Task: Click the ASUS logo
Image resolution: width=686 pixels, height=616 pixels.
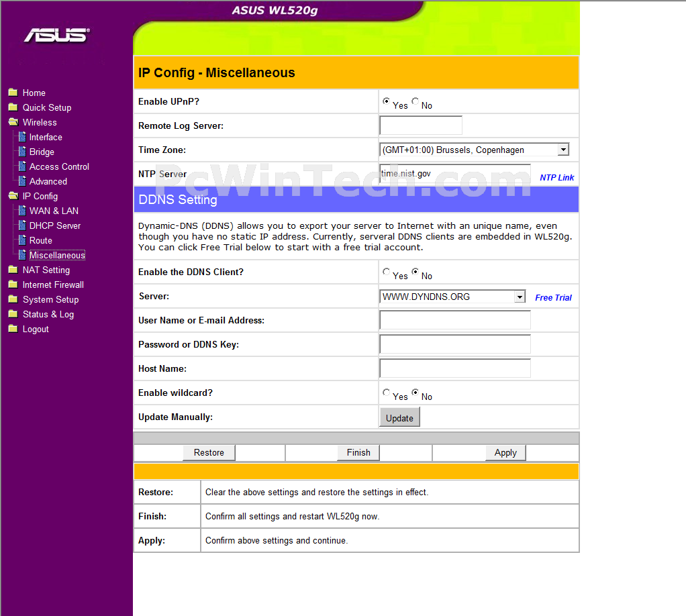Action: click(57, 36)
